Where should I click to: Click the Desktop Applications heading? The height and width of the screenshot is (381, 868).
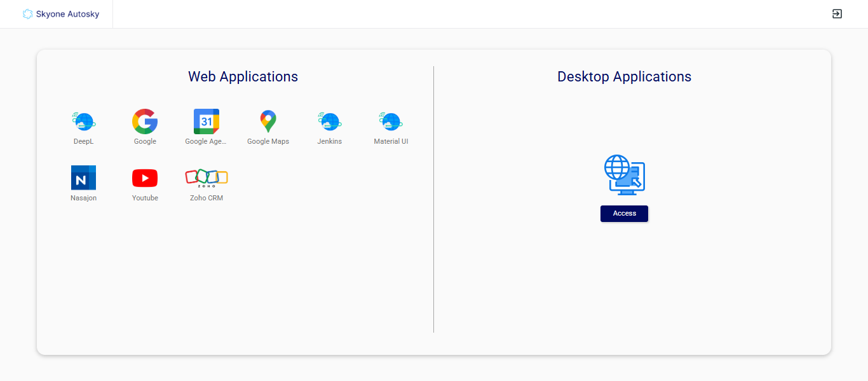[624, 77]
